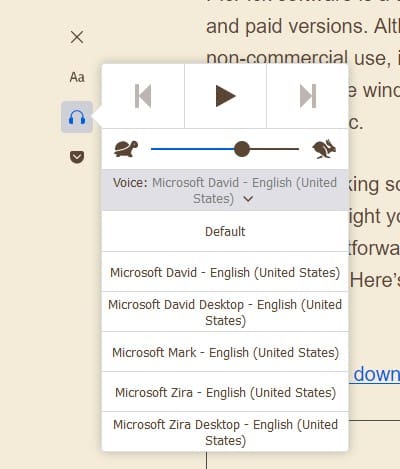Choose the Default voice option

225,231
